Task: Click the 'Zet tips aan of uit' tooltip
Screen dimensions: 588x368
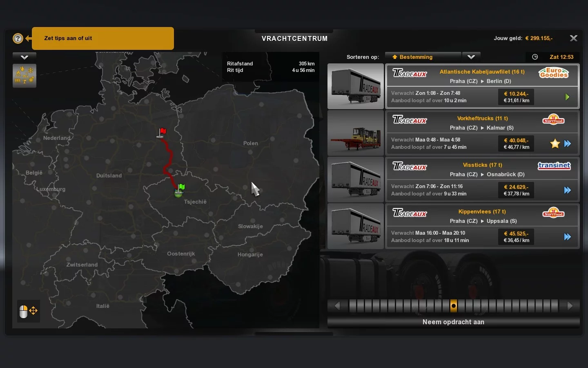Action: pos(103,38)
